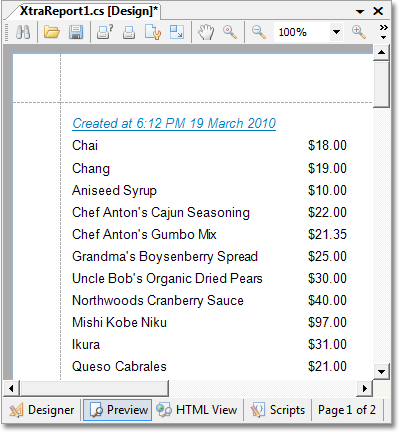This screenshot has width=399, height=432.
Task: Click the $22.00 price value
Action: 327,212
